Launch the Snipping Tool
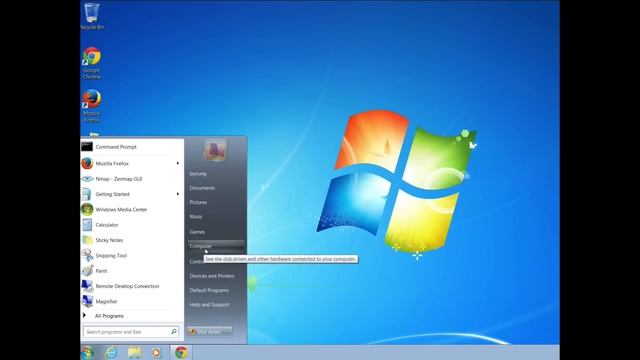This screenshot has width=640, height=360. [132, 256]
